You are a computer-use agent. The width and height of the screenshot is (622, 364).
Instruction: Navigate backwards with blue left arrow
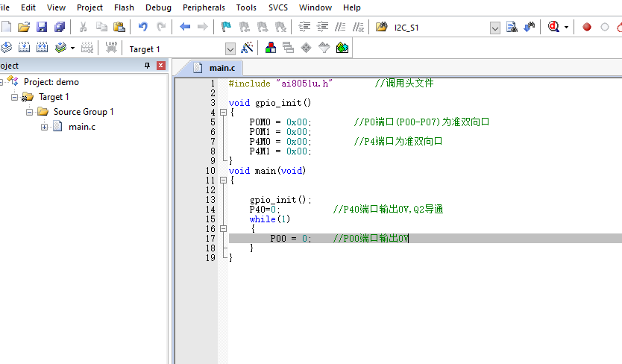pyautogui.click(x=185, y=27)
